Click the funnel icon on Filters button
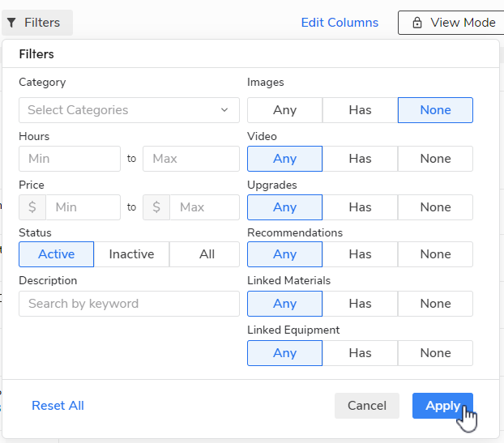The height and width of the screenshot is (443, 504). pyautogui.click(x=12, y=23)
